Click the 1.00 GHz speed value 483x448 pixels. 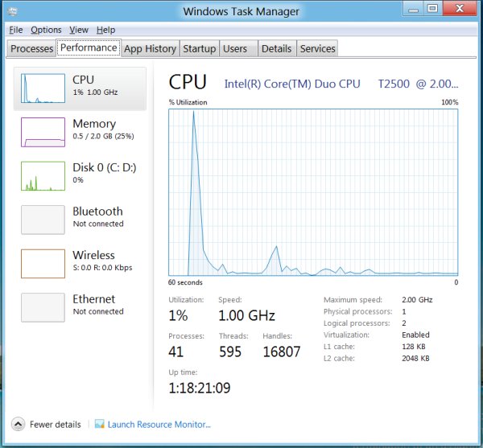pos(247,316)
